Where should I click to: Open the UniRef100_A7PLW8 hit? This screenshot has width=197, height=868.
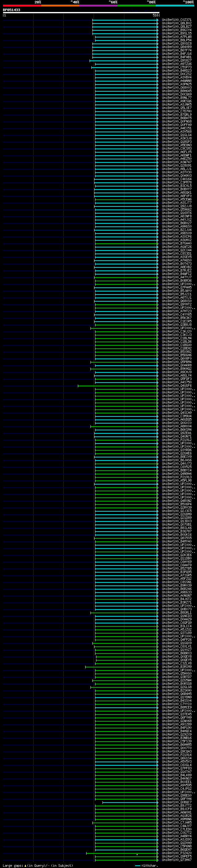coord(176,37)
